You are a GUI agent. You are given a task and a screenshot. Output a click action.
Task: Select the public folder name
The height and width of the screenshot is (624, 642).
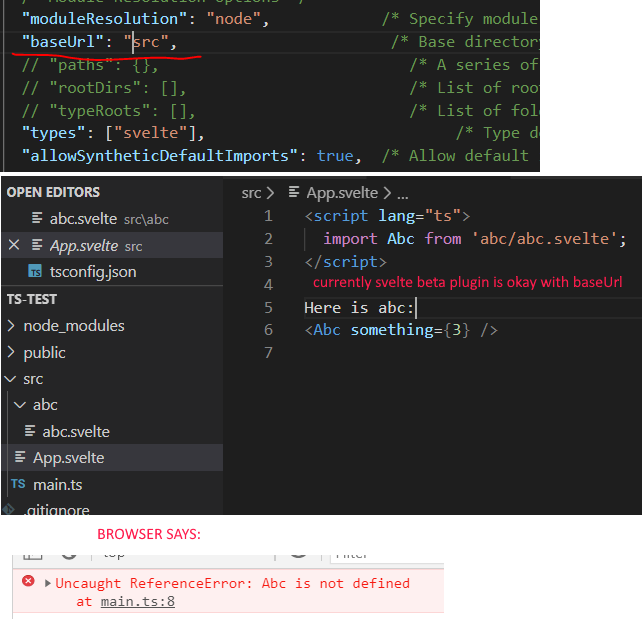pos(45,353)
